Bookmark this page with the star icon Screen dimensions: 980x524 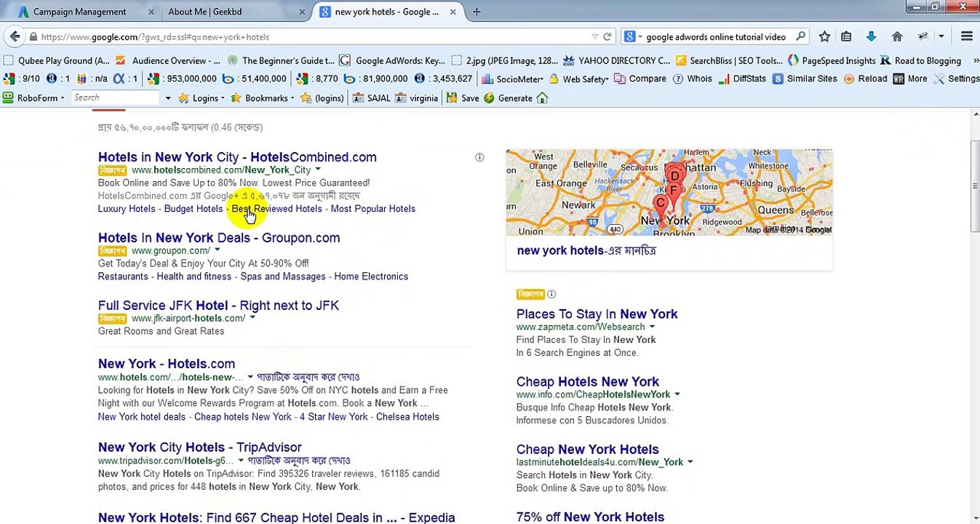point(824,36)
